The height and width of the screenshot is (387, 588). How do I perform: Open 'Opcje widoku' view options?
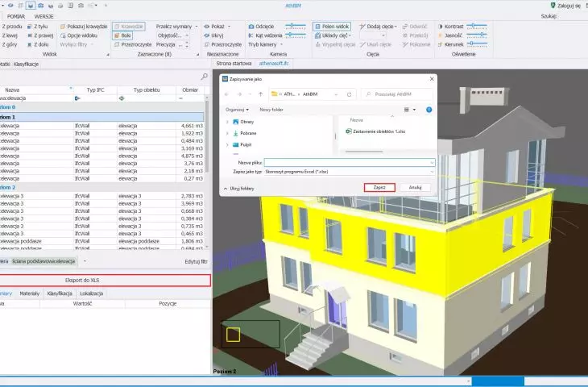[79, 35]
